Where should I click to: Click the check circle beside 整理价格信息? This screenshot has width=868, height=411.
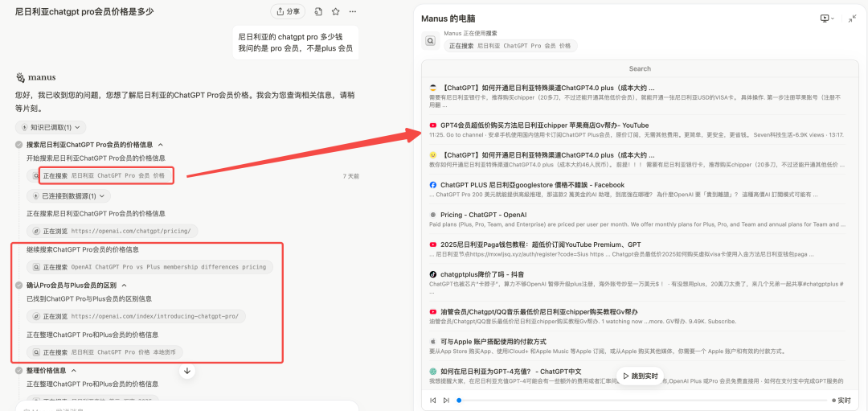[x=19, y=371]
